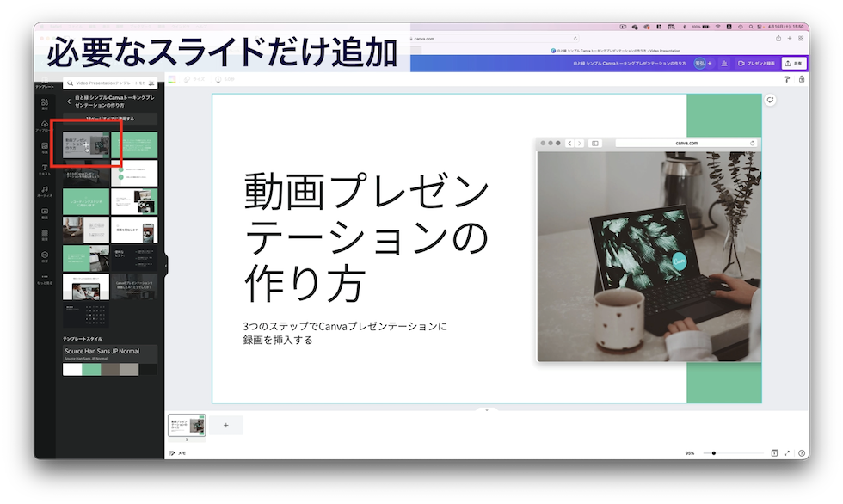Click the page background color icon in toolbar
The height and width of the screenshot is (504, 843).
click(x=172, y=79)
